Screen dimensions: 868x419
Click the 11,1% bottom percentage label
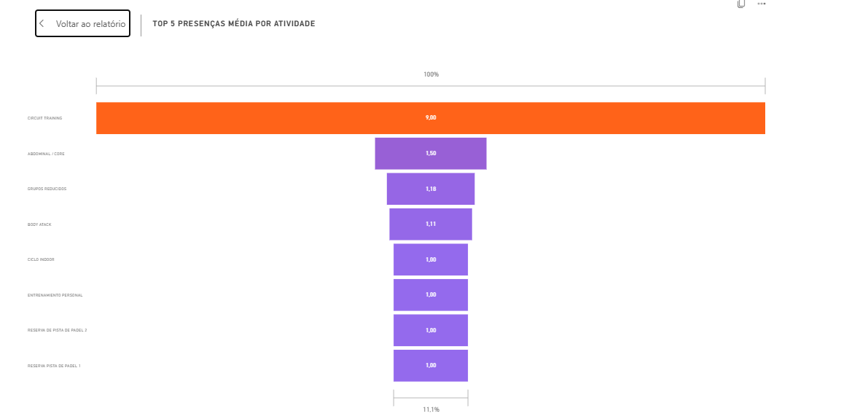[431, 410]
